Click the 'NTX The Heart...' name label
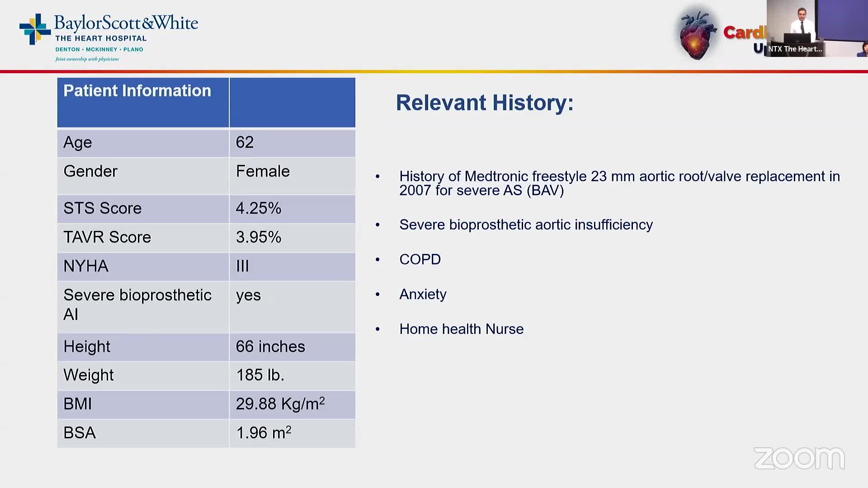This screenshot has width=868, height=488. tap(795, 49)
